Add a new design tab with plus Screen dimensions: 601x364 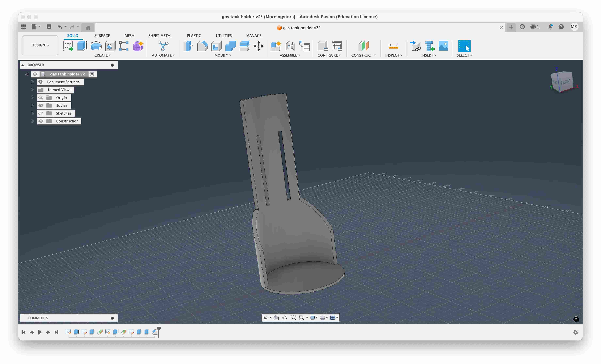click(511, 27)
